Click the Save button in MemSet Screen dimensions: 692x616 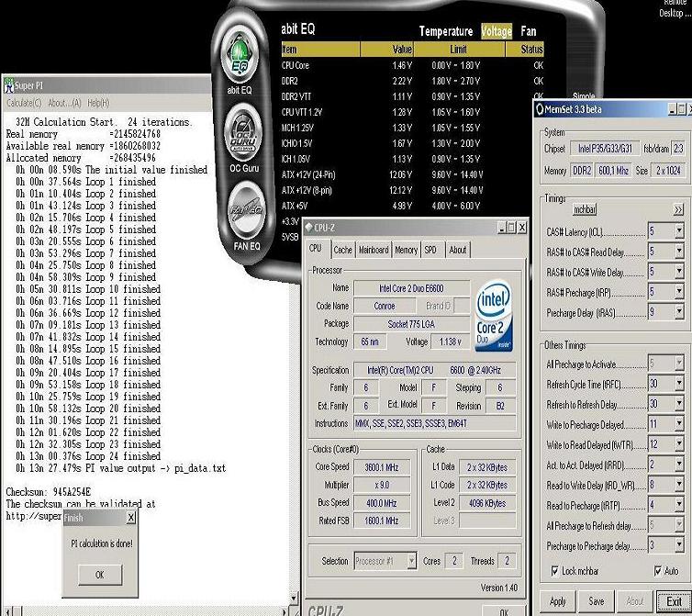coord(597,601)
